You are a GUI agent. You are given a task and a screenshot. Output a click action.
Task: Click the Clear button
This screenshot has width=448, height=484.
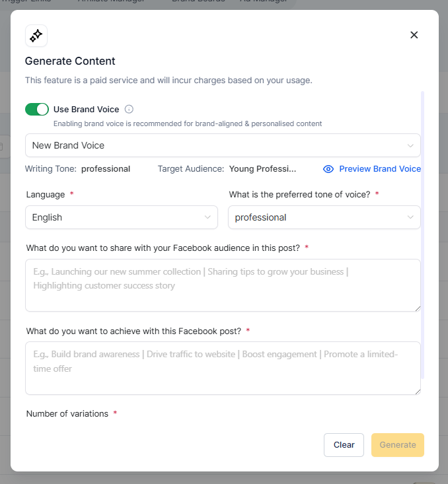point(344,445)
